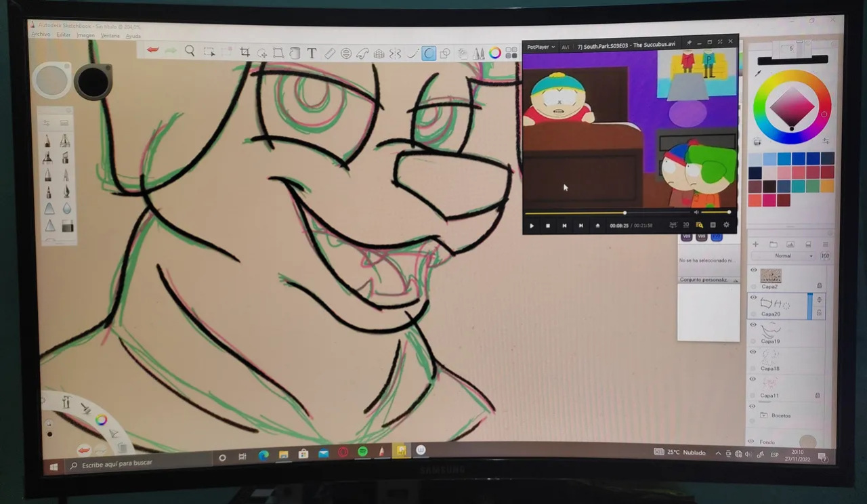This screenshot has height=504, width=867.
Task: Select the Text tool
Action: (x=312, y=53)
